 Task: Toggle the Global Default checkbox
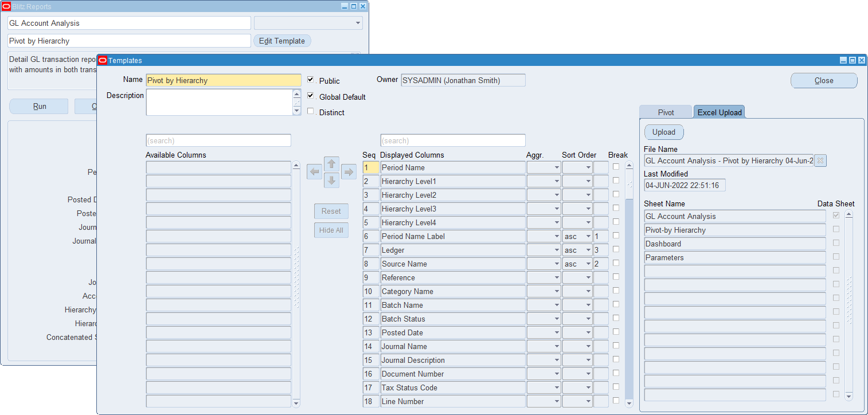(311, 96)
